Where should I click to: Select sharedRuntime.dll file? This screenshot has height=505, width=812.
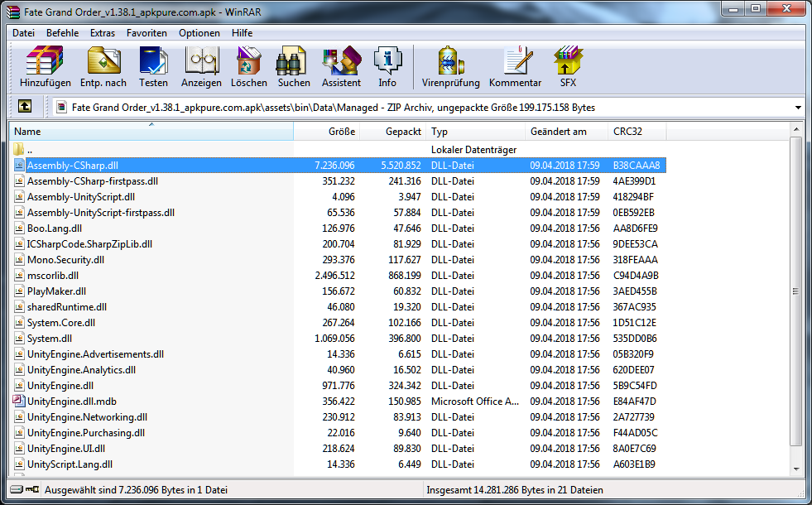coord(67,306)
